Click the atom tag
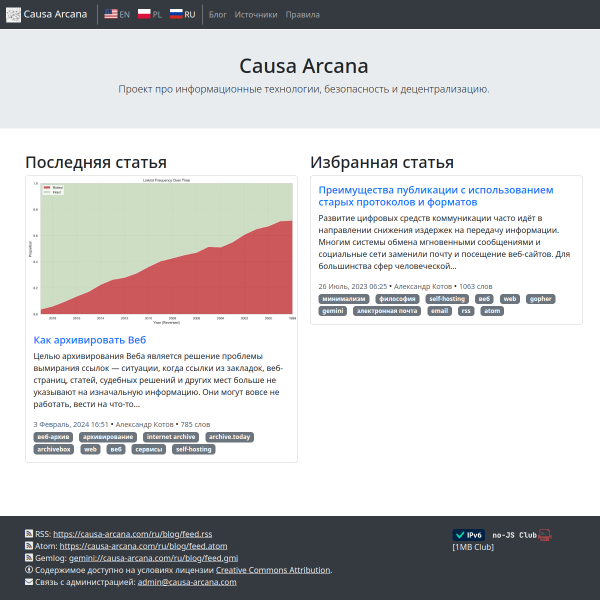Screen dimensions: 600x600 coord(492,311)
